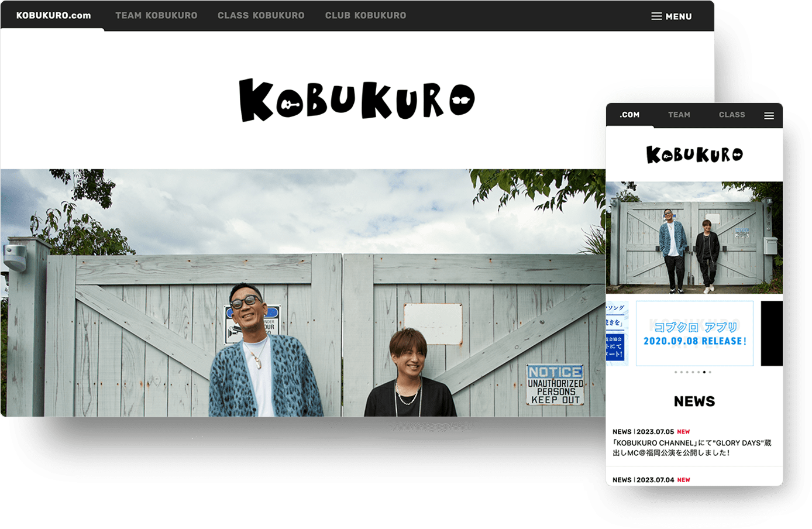The height and width of the screenshot is (529, 812).
Task: Open コブクロ アプリ 2020.09.08 RELEASE banner
Action: click(x=694, y=334)
